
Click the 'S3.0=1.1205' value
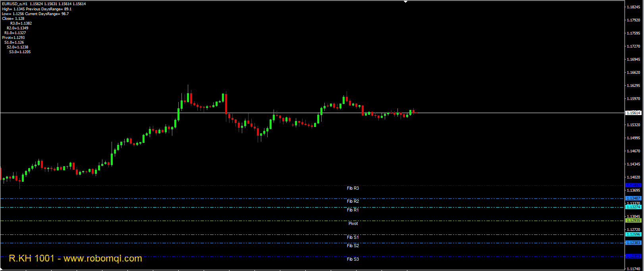pyautogui.click(x=20, y=52)
